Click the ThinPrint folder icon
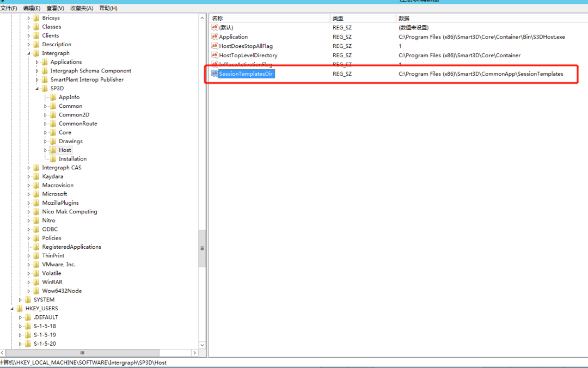The height and width of the screenshot is (368, 588). (x=36, y=256)
